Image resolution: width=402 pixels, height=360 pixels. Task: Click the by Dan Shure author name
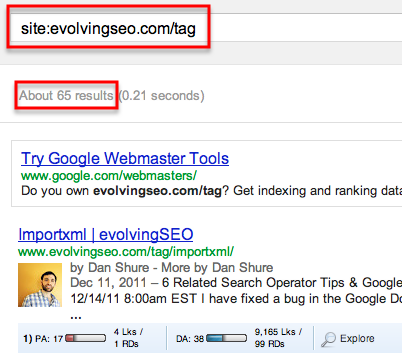click(x=110, y=268)
